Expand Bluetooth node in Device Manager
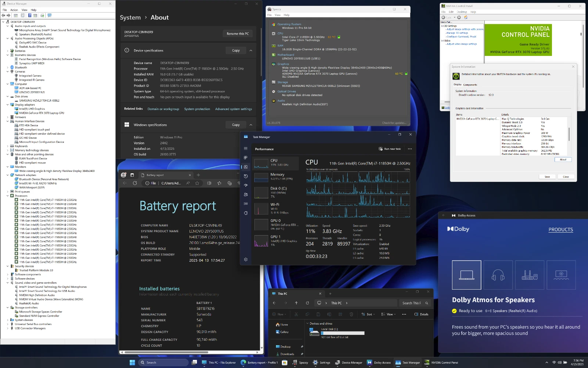 (7, 67)
